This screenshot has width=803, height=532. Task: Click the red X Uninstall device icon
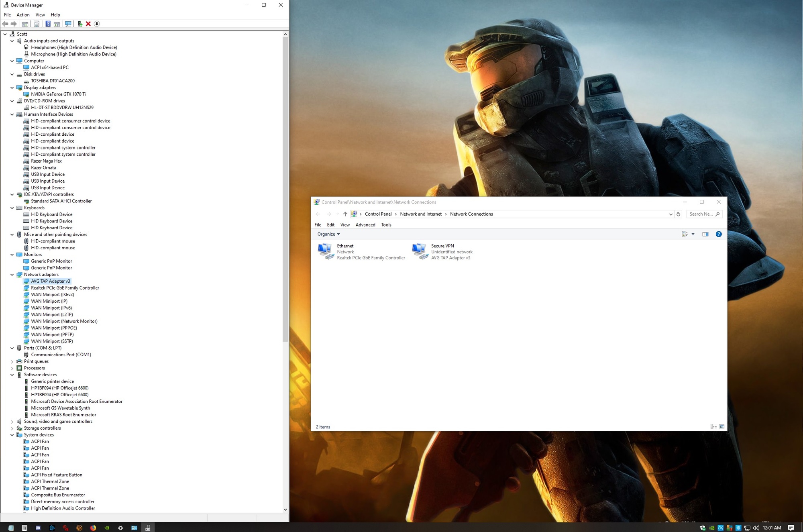(x=88, y=24)
